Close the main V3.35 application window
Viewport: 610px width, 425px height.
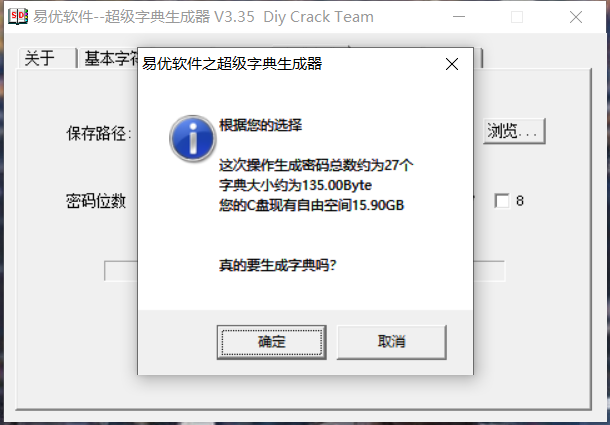[x=575, y=17]
